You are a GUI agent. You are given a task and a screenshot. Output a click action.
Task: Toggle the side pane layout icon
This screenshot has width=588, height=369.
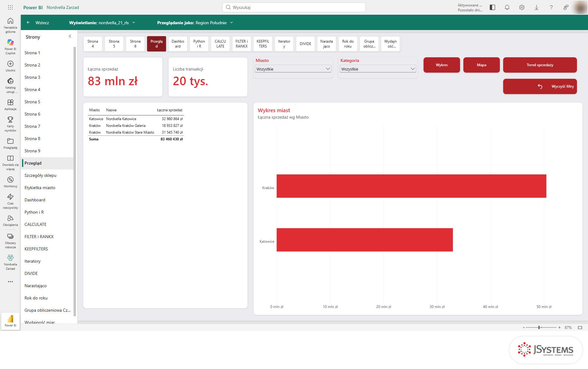pos(492,7)
